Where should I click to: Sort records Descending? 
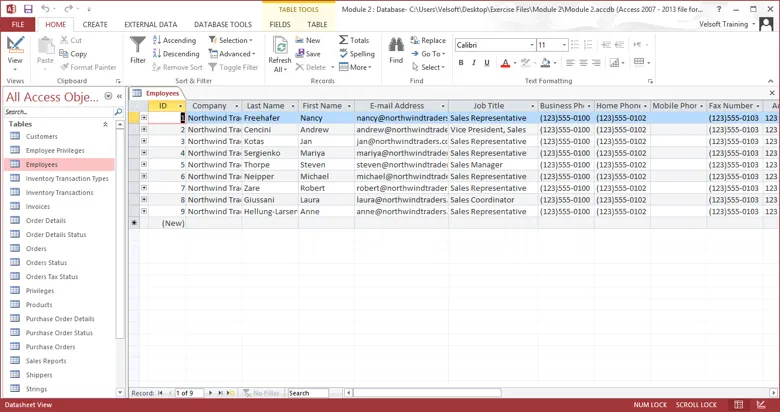(x=176, y=54)
